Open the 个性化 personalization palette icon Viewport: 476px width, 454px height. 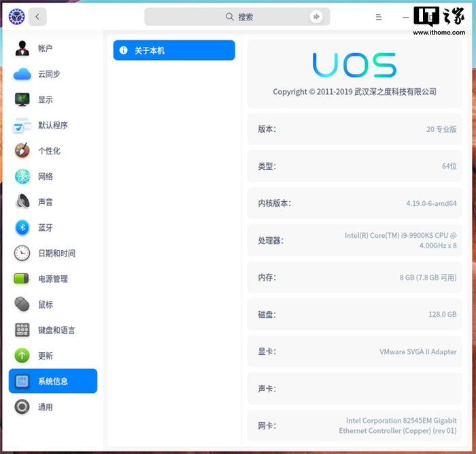(x=22, y=150)
